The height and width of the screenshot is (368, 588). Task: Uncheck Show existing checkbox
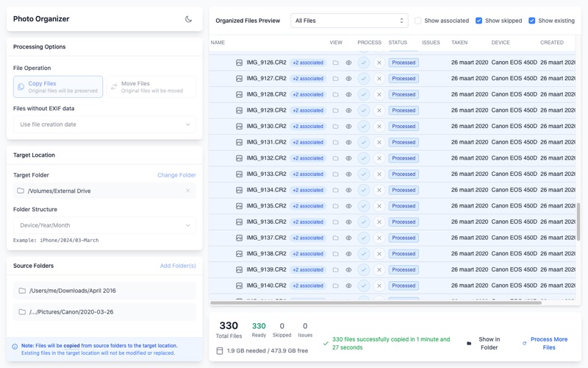[x=531, y=21]
